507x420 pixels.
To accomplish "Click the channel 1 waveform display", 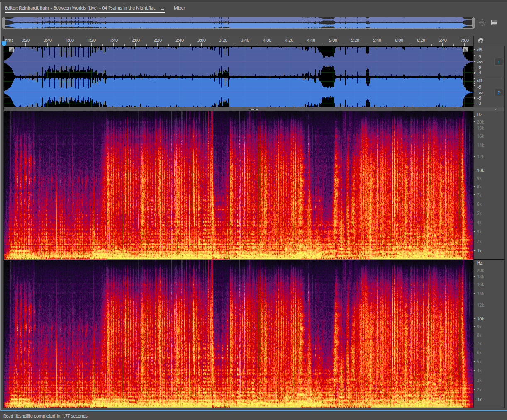I will tap(239, 62).
